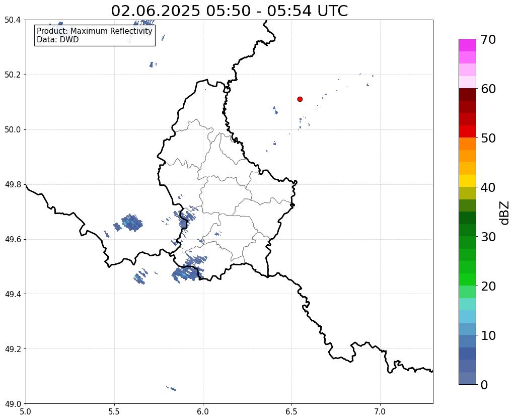Click the orange colorbar segment below 50
Image resolution: width=515 pixels, height=420 pixels.
coord(467,144)
